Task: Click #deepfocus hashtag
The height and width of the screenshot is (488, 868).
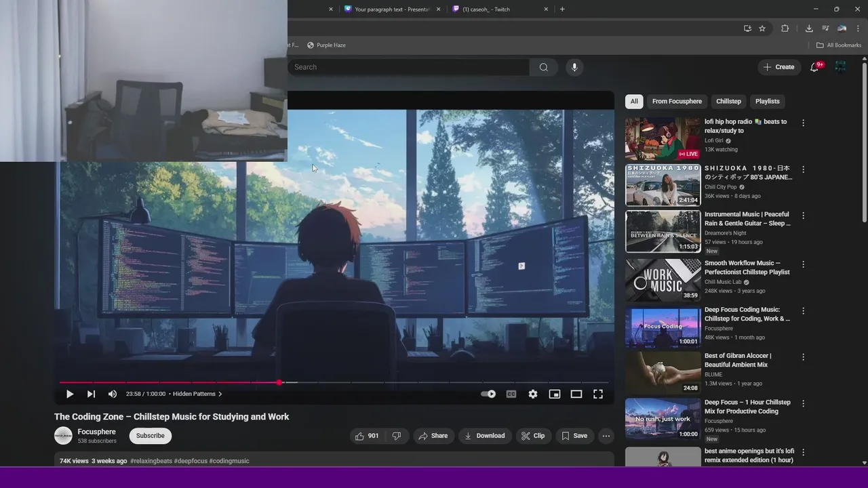Action: (191, 461)
